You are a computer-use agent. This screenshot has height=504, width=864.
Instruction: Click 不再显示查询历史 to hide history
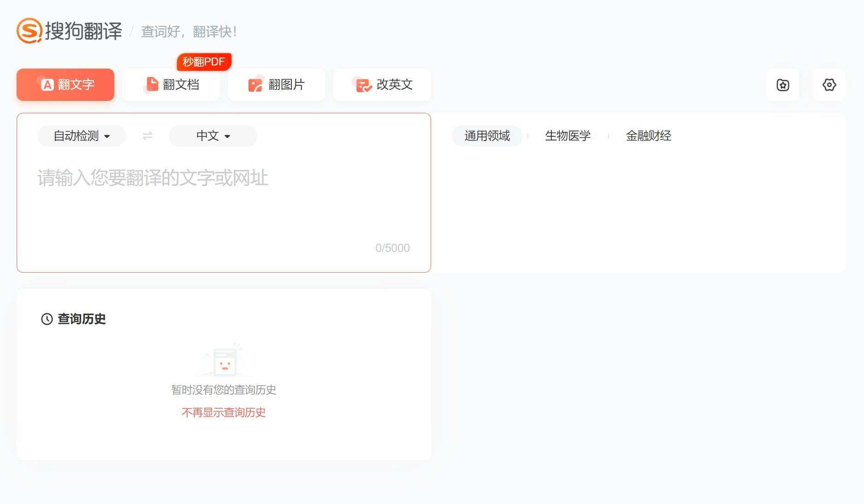224,413
